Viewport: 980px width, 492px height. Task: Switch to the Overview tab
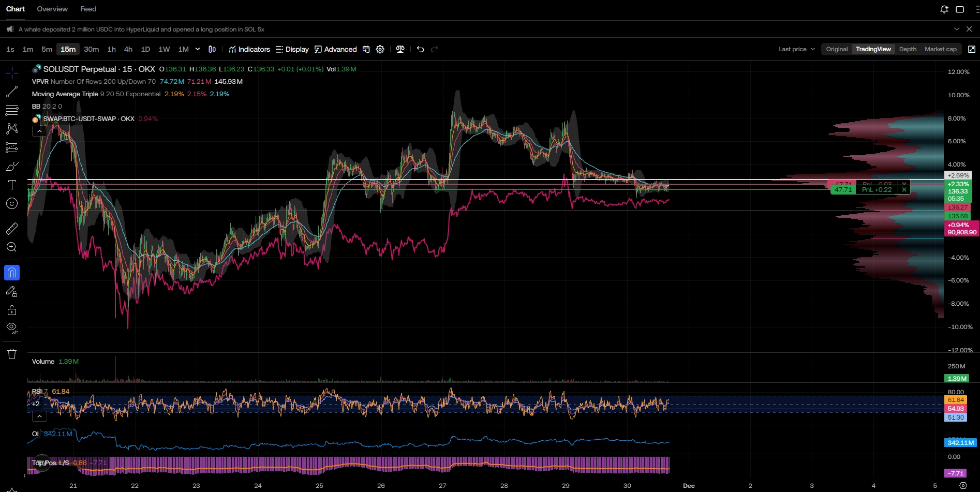[x=52, y=9]
